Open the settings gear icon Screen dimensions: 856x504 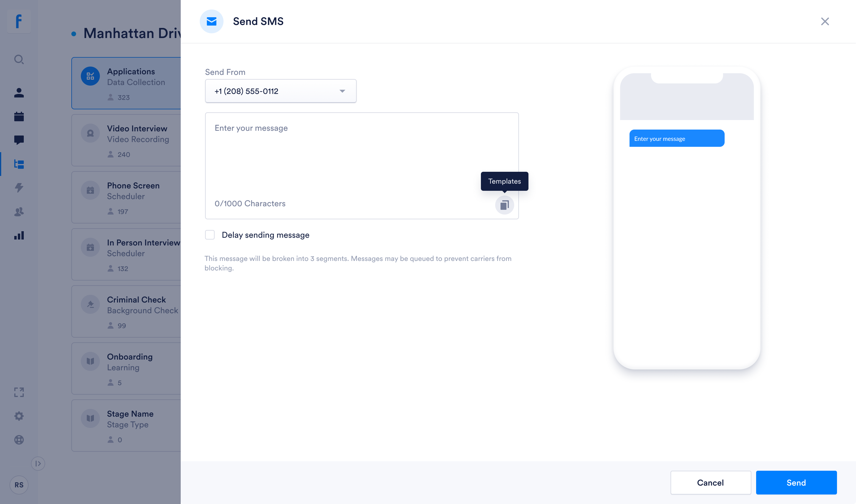19,416
